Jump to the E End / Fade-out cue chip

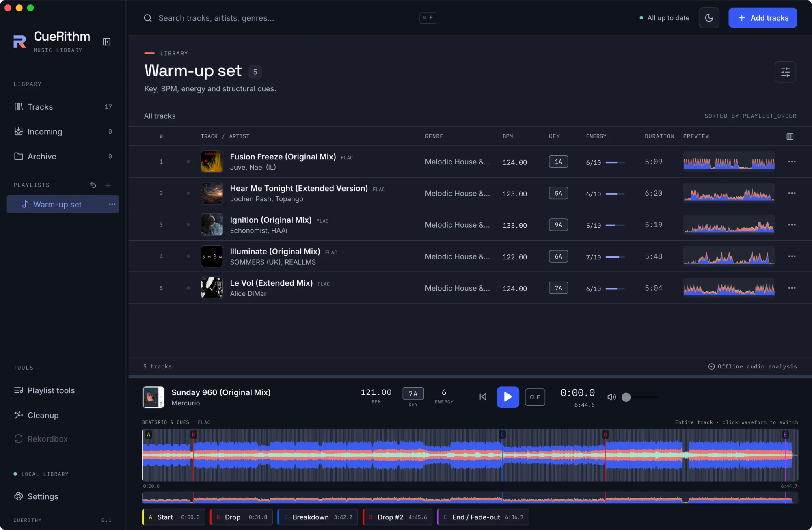point(483,517)
